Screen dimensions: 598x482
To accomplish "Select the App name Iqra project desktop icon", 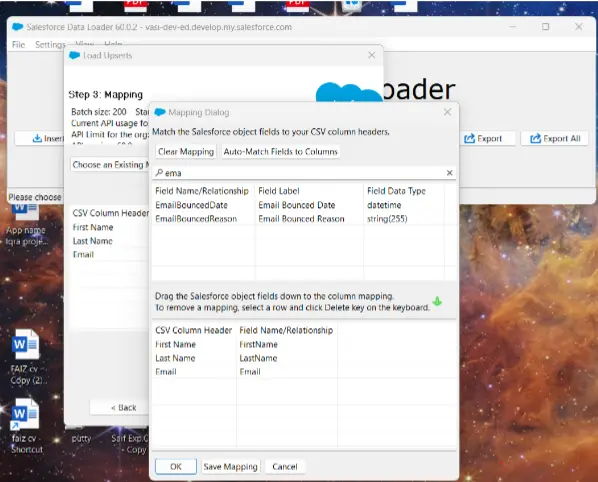I will click(26, 225).
